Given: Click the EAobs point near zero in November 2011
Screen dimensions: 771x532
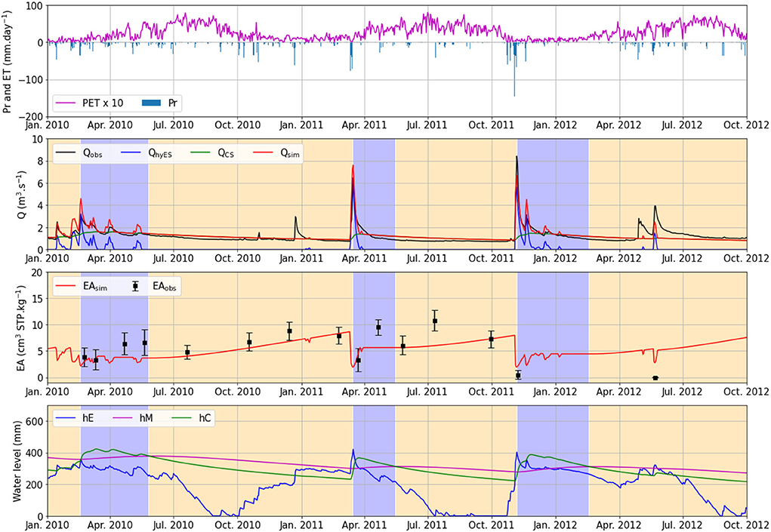Looking at the screenshot, I should pos(518,375).
